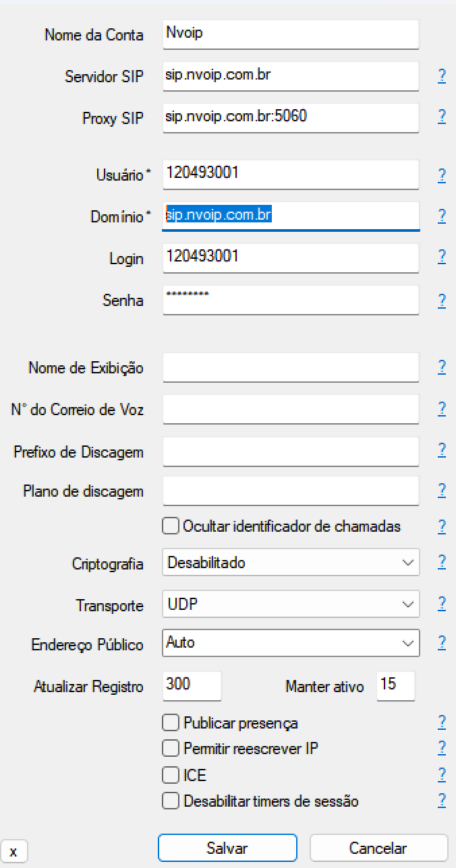Open help for the Proxy SIP field
Screen dimensions: 456x868
(x=442, y=117)
